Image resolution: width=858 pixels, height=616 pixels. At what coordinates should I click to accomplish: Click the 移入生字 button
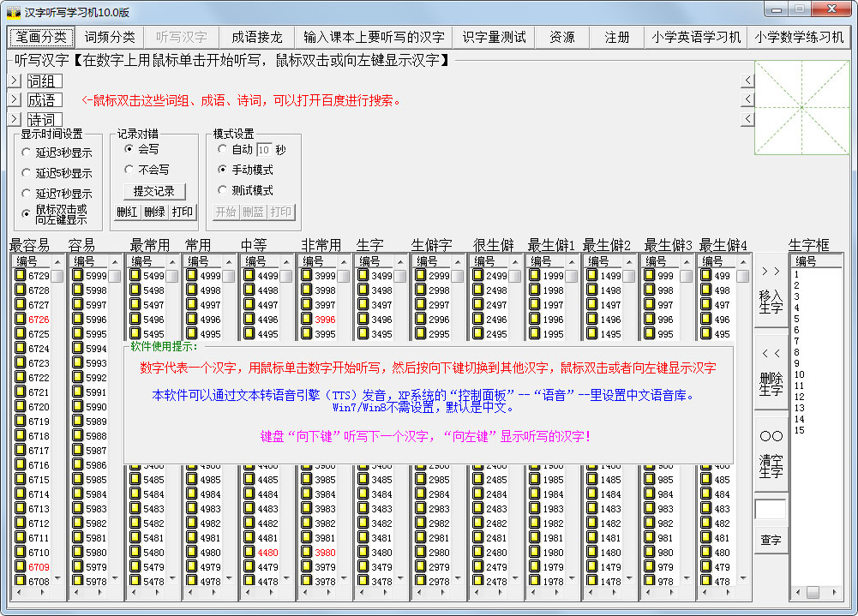click(771, 291)
